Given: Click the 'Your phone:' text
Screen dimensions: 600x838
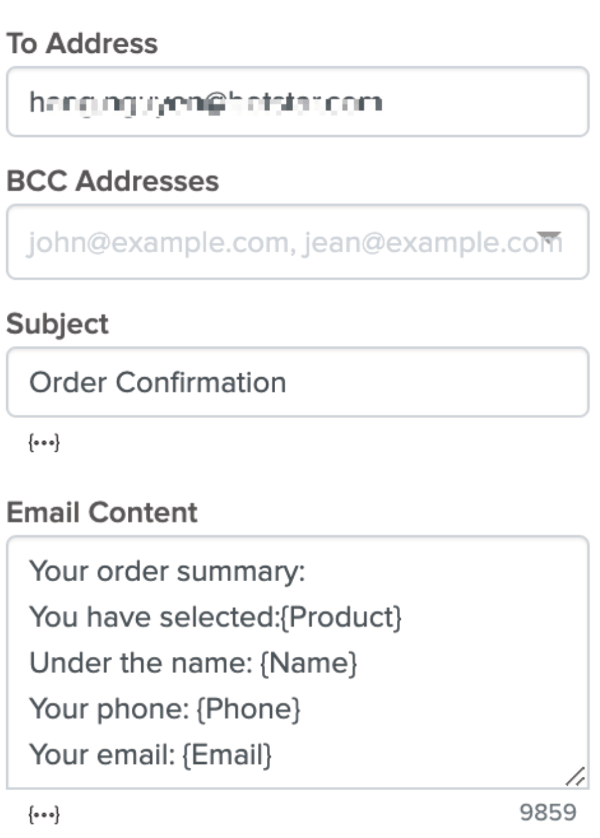Looking at the screenshot, I should pyautogui.click(x=111, y=709).
